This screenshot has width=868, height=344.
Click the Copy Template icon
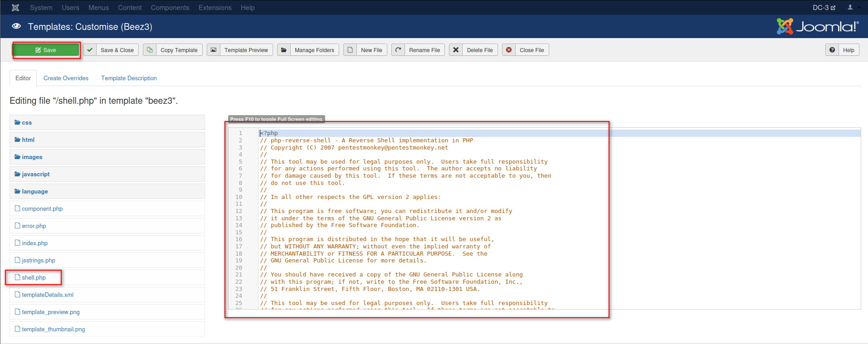150,50
